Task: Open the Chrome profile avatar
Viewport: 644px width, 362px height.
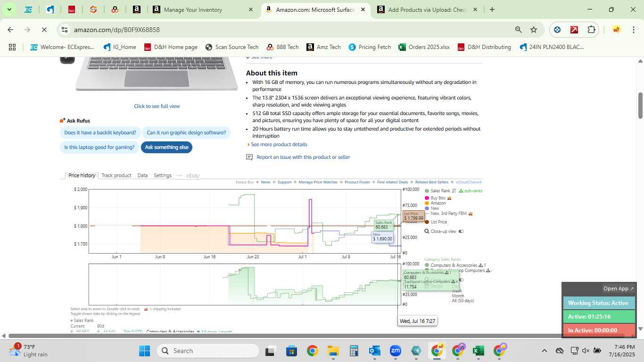Action: click(x=616, y=30)
